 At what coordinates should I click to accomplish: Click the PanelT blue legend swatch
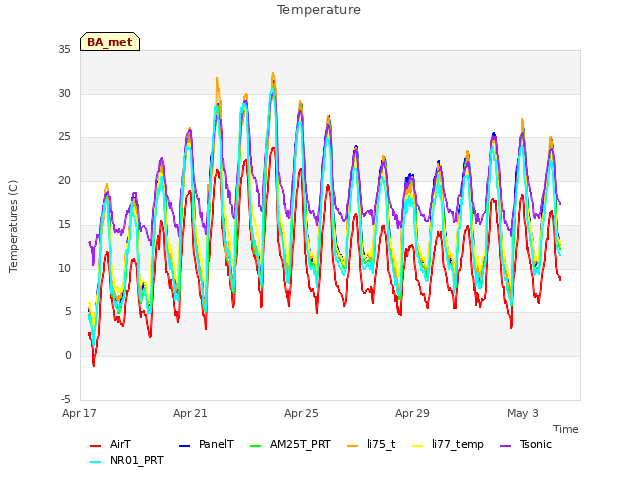click(184, 446)
